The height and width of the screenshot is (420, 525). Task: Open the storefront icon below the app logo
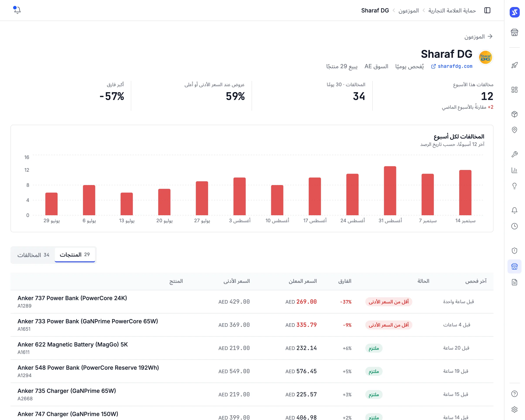514,32
